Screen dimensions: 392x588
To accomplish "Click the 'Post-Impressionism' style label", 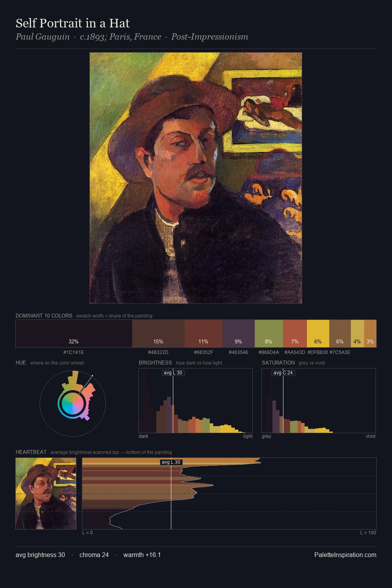I will [x=210, y=37].
